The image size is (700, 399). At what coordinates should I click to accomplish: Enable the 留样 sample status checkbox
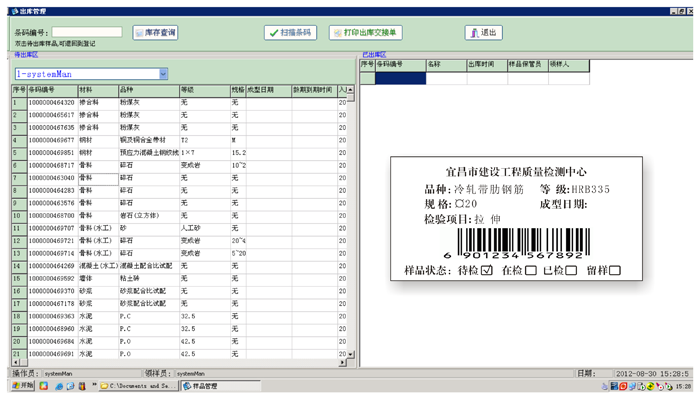pyautogui.click(x=615, y=270)
